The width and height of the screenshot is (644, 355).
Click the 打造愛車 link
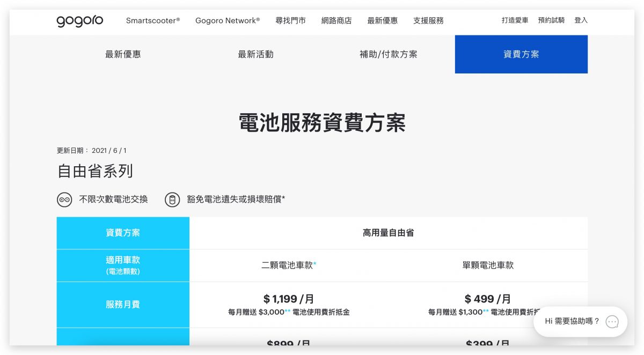pos(515,20)
